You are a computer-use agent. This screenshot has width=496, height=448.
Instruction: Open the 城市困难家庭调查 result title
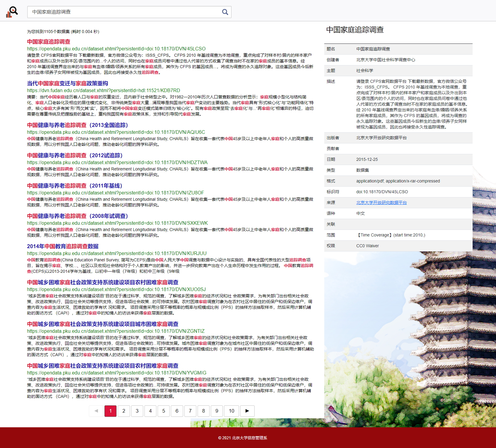(103, 324)
